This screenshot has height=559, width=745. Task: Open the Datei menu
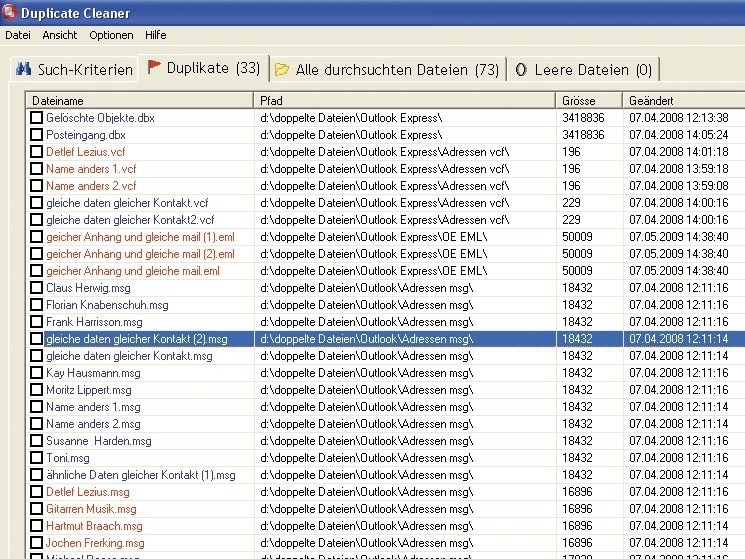click(x=18, y=35)
